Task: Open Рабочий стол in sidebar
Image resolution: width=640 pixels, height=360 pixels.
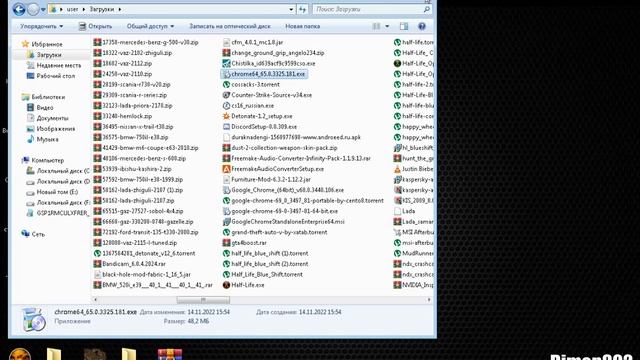Action: [x=56, y=76]
